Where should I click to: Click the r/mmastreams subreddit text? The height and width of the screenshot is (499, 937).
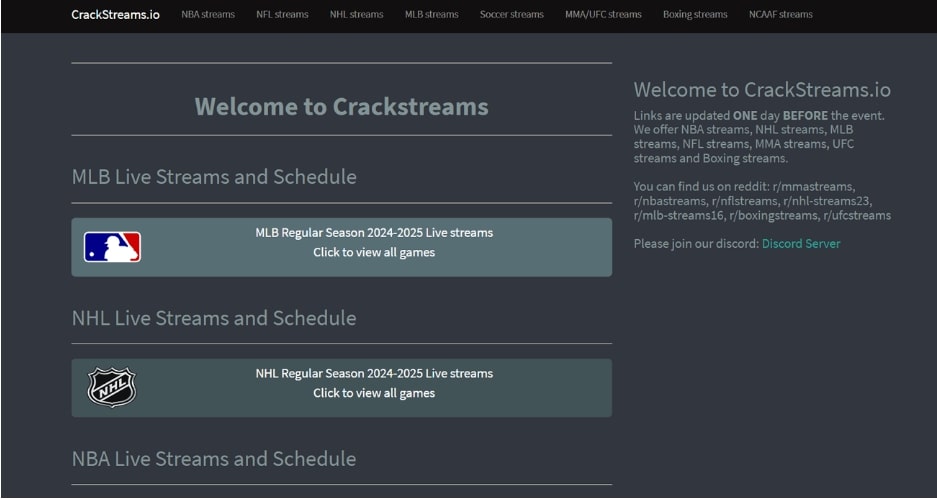click(812, 186)
